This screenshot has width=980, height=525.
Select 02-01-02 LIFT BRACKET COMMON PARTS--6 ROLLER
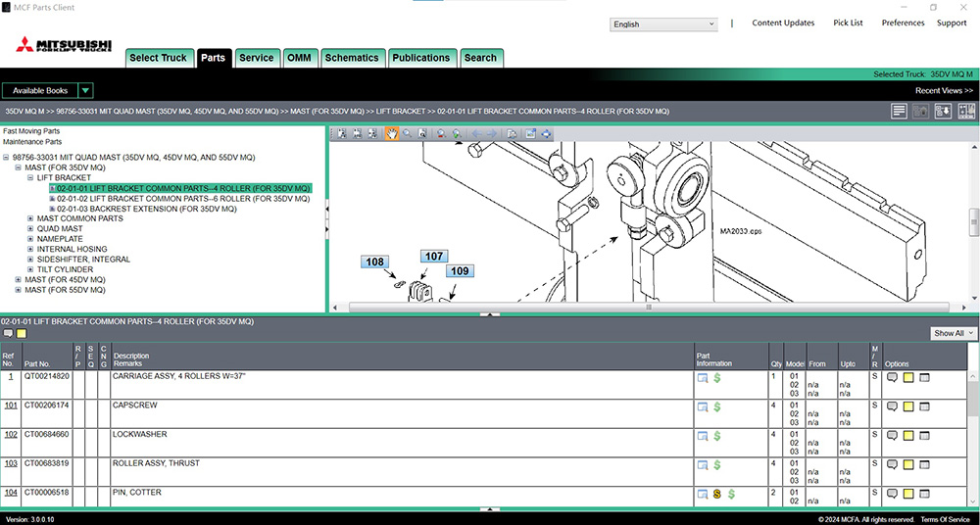point(183,199)
